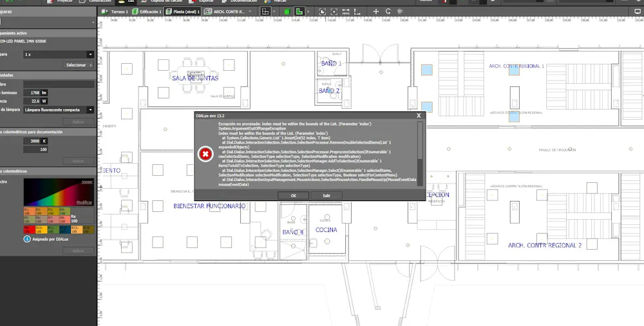644x326 pixels.
Task: Click the blue info icon beside Asignado por DIALux
Action: click(x=27, y=238)
